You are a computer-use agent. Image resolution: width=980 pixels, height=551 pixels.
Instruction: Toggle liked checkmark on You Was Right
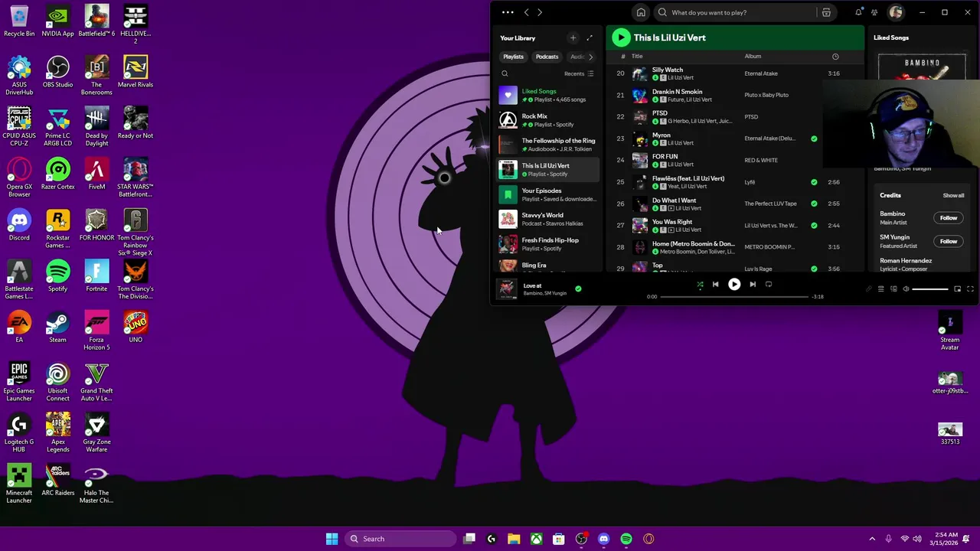point(814,225)
